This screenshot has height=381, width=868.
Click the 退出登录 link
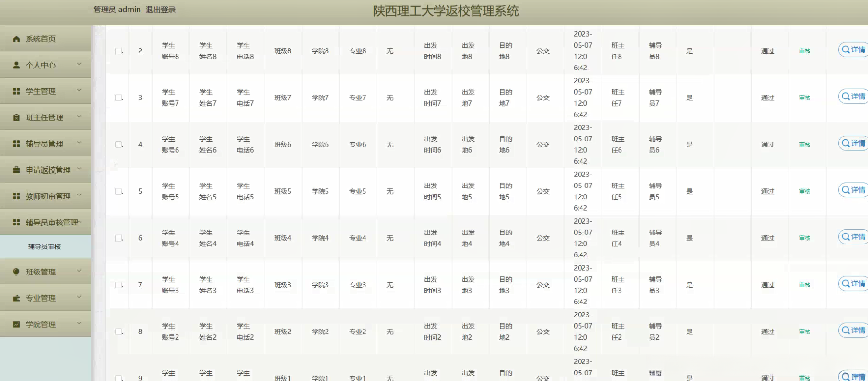coord(160,10)
